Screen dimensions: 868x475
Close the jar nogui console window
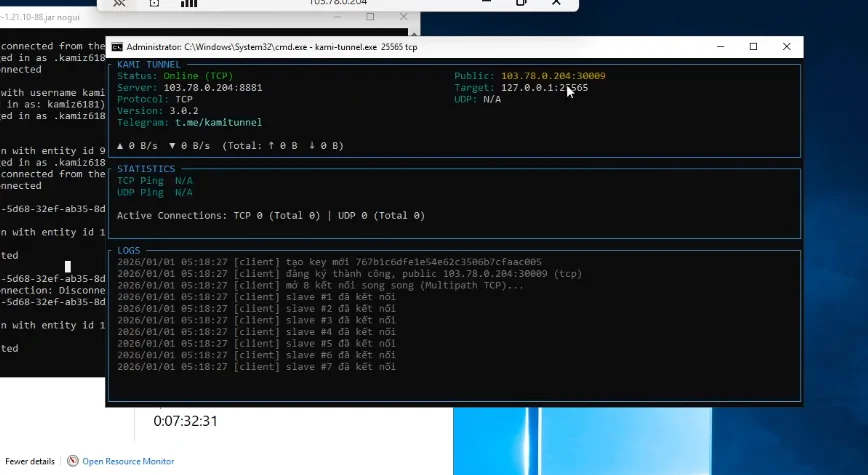click(x=403, y=17)
